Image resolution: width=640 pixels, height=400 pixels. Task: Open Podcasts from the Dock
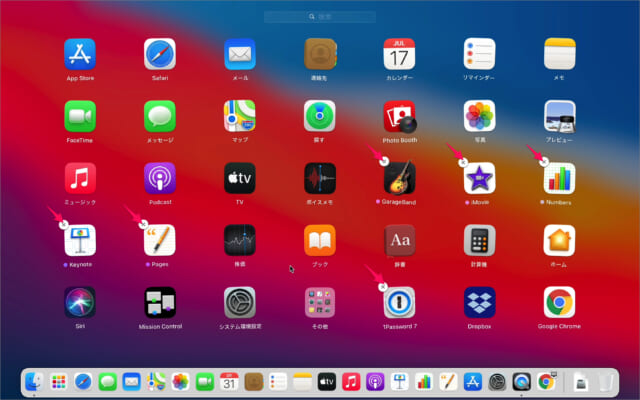[375, 382]
